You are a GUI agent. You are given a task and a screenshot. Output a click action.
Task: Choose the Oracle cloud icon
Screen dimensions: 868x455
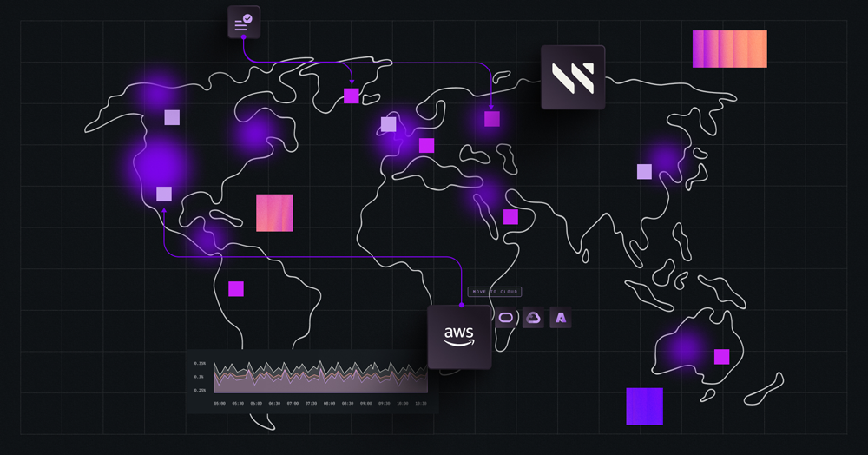tap(505, 318)
